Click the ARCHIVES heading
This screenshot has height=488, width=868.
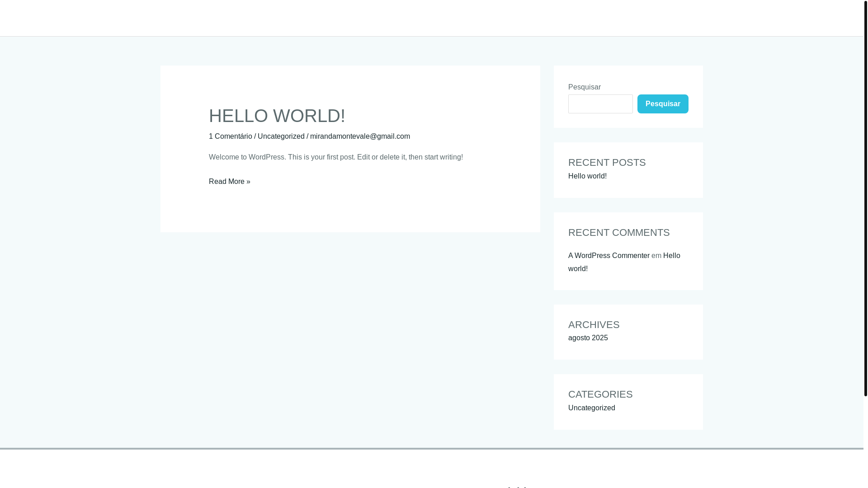pos(594,324)
